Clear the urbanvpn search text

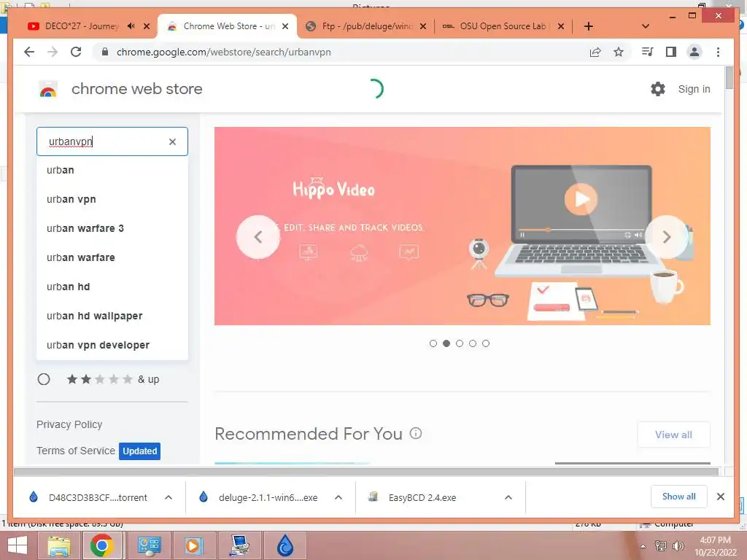coord(172,141)
